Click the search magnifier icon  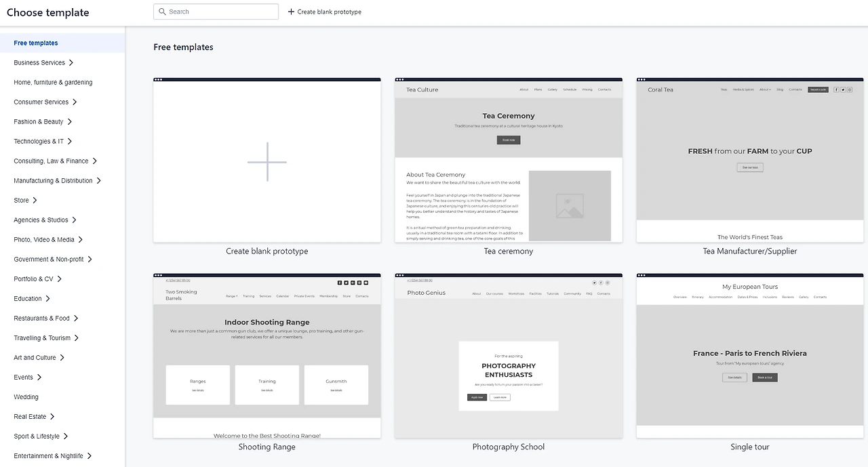(162, 12)
